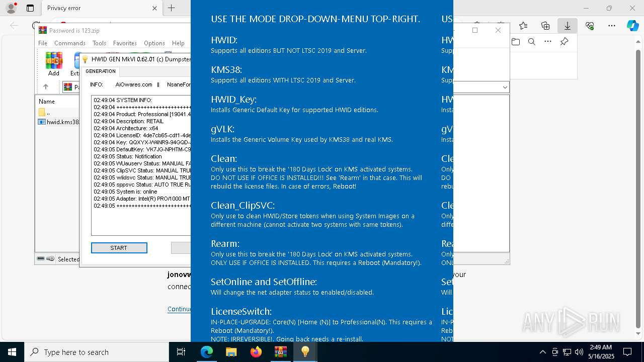Click the 'Architecture: x64' log line

coord(126,128)
